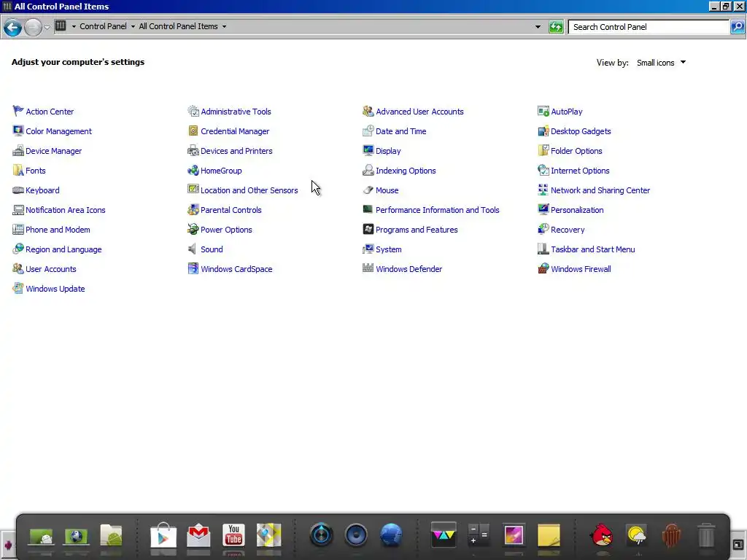The width and height of the screenshot is (747, 560).
Task: Open the calculator dock icon
Action: 479,535
